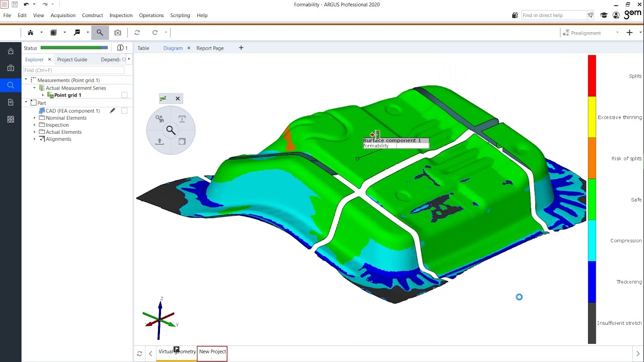Screen dimensions: 644x362
Task: Click the magnifier at radial menu center
Action: pyautogui.click(x=171, y=131)
